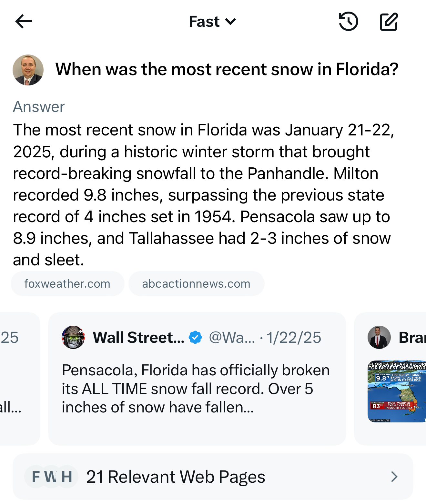Open abcactionnews.com source link

tap(196, 284)
